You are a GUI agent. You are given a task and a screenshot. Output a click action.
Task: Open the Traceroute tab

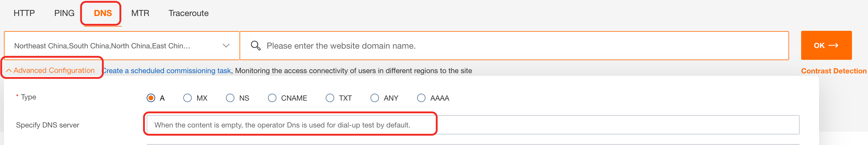(x=188, y=13)
